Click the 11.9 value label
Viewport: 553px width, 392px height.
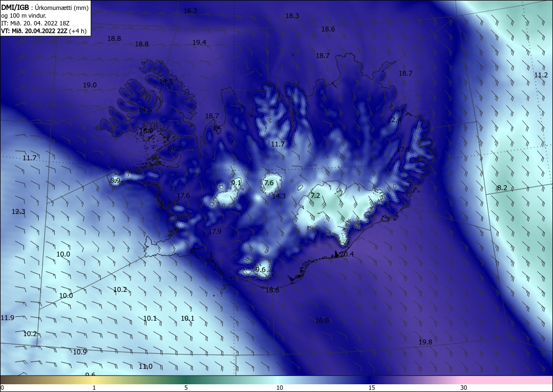pyautogui.click(x=7, y=317)
